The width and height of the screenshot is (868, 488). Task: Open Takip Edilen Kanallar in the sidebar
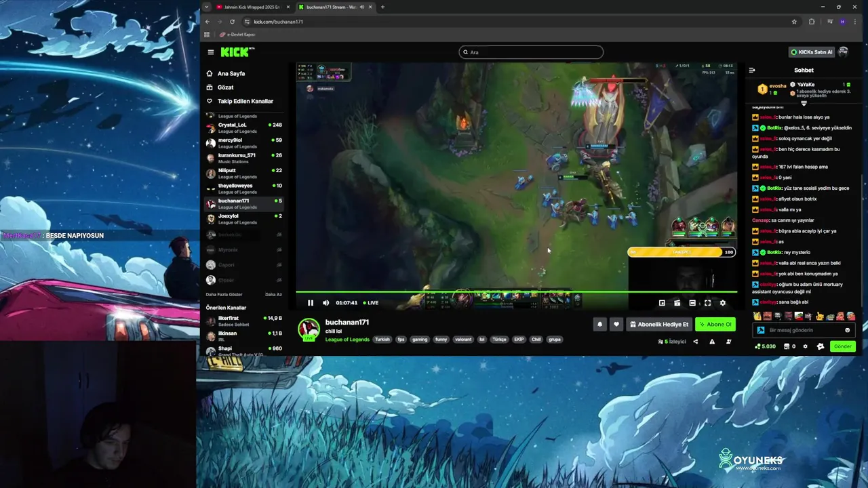(x=244, y=101)
